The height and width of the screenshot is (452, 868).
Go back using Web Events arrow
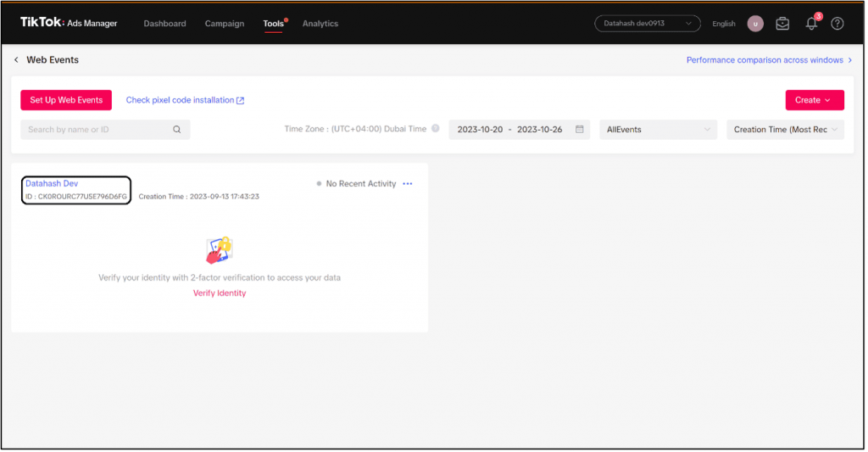[x=16, y=60]
